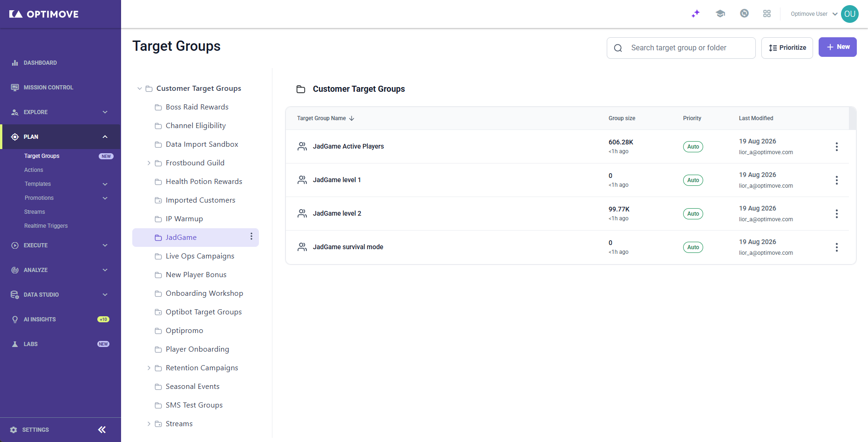Open the AI sparkle assistant icon

(696, 14)
